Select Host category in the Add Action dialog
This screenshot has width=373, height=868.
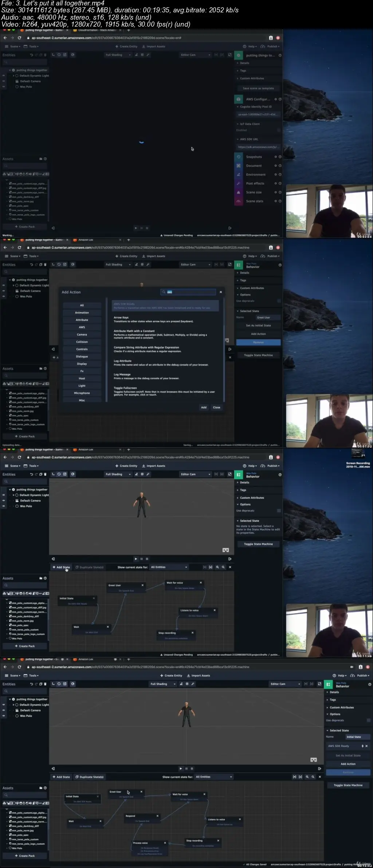pyautogui.click(x=82, y=378)
